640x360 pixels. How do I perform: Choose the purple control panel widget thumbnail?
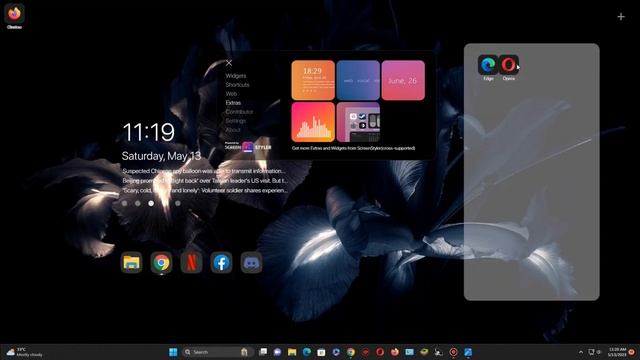[x=358, y=122]
